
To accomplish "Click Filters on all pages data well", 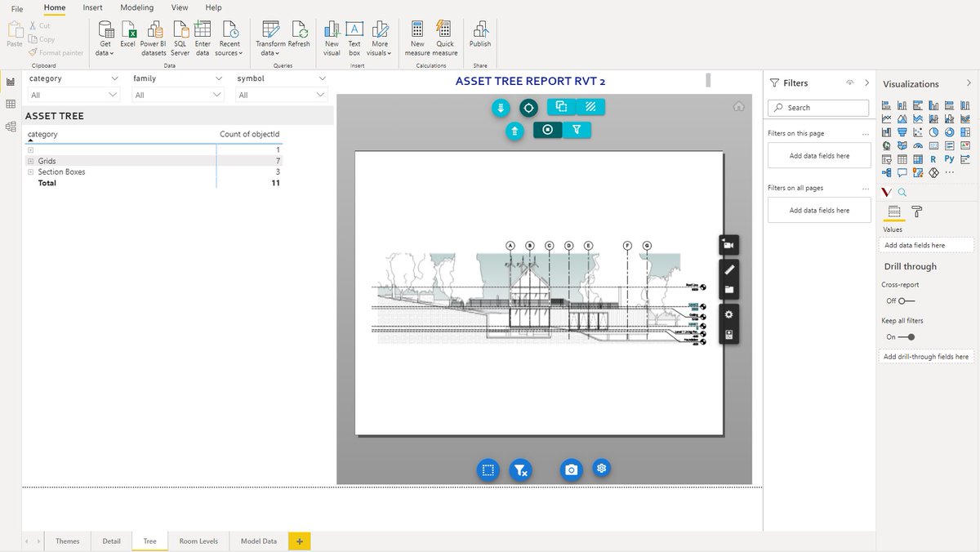I will 819,210.
